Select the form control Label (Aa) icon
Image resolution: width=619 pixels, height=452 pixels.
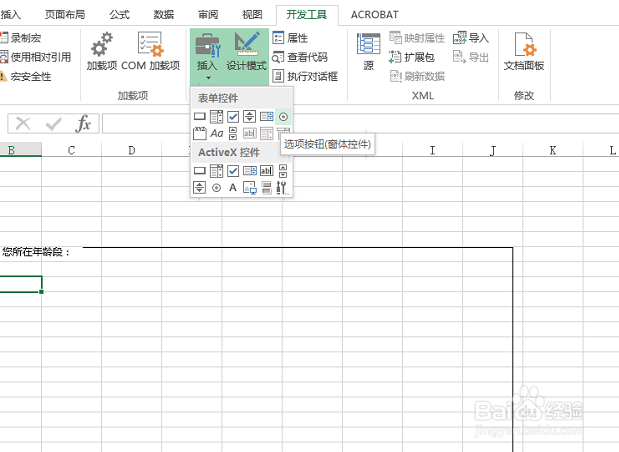click(216, 133)
